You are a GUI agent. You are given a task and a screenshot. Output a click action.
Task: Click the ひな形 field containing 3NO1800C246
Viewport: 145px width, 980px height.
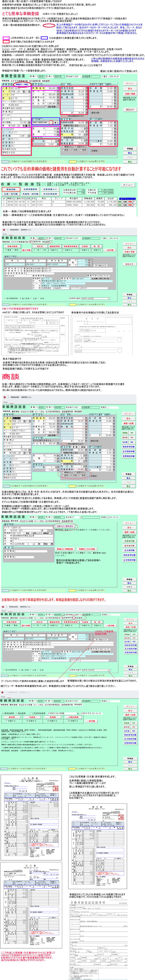coord(43,122)
